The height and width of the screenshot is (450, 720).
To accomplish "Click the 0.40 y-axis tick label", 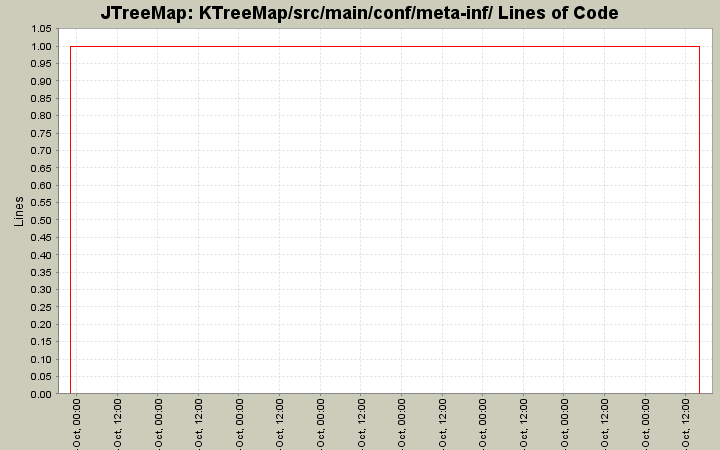I will (x=41, y=255).
